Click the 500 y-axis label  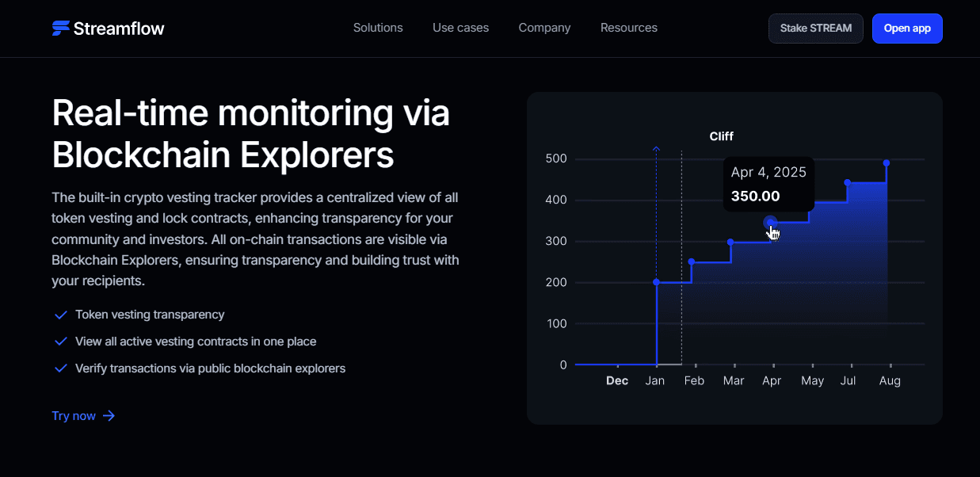(556, 158)
